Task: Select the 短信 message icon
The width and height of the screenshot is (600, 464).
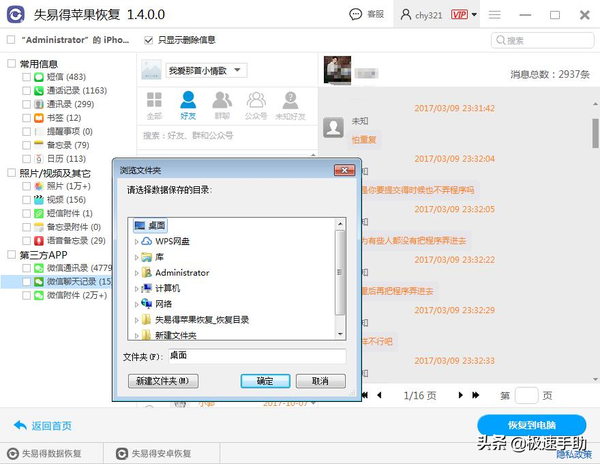Action: (x=39, y=77)
